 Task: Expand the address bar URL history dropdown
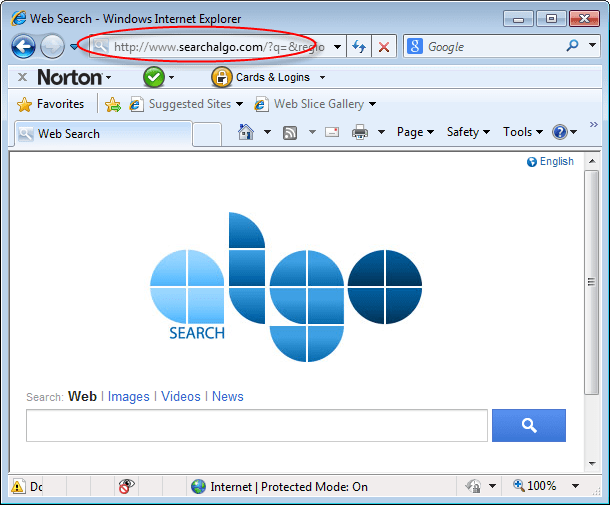click(338, 47)
